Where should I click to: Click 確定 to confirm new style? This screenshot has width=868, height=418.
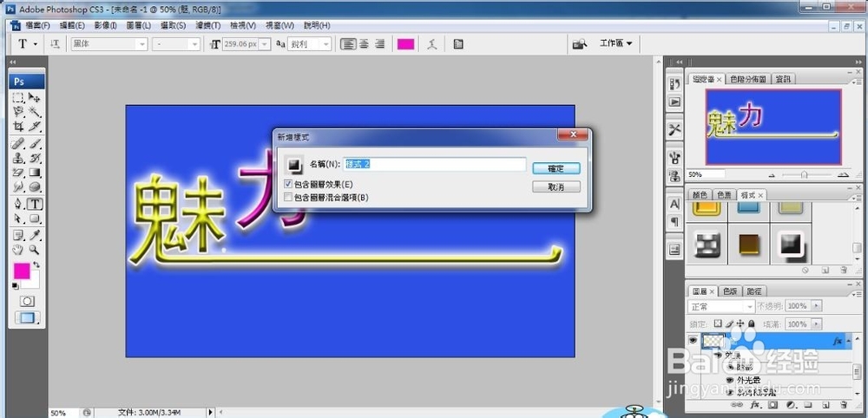(556, 168)
